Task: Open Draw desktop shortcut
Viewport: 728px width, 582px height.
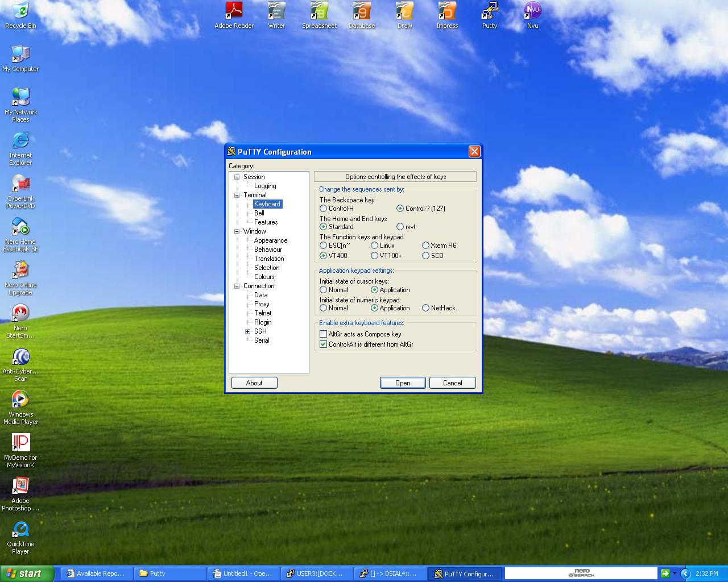Action: click(x=404, y=16)
